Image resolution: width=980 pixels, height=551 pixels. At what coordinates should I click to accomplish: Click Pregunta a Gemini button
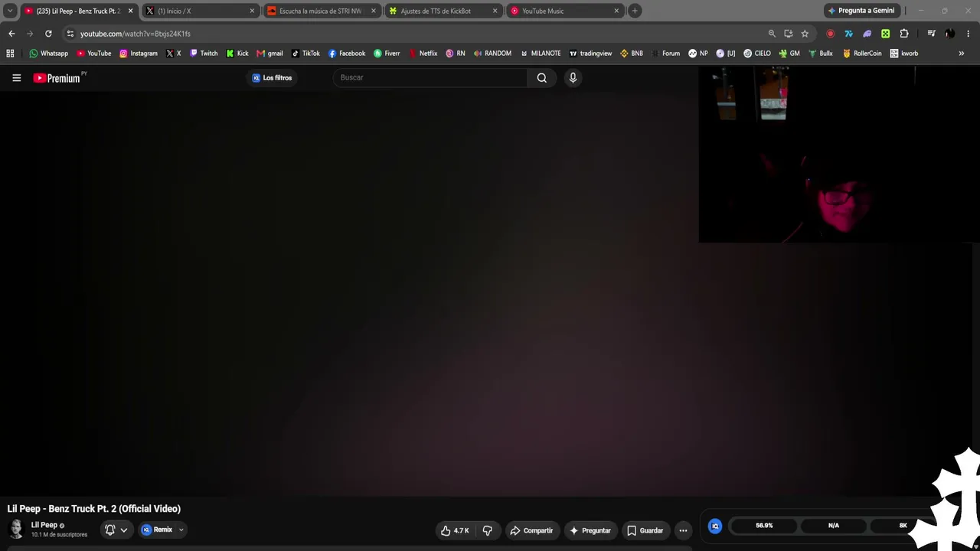861,11
